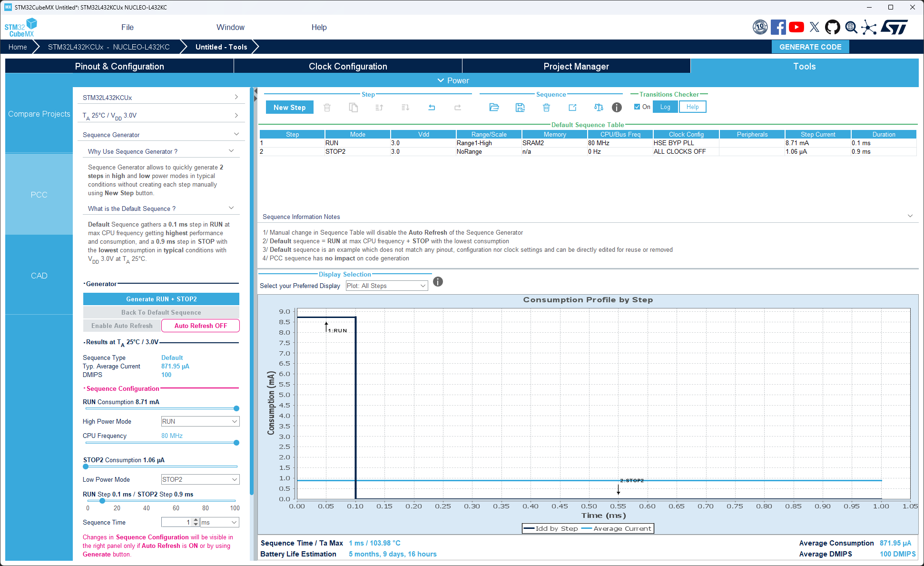The height and width of the screenshot is (566, 924).
Task: Increment Sequence Time with up arrow
Action: pos(196,520)
